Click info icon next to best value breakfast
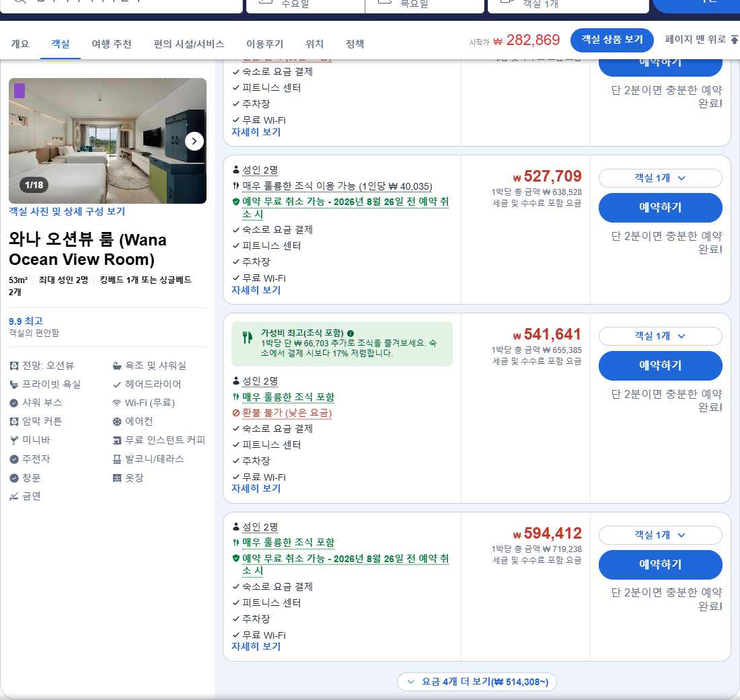740x700 pixels. (350, 333)
